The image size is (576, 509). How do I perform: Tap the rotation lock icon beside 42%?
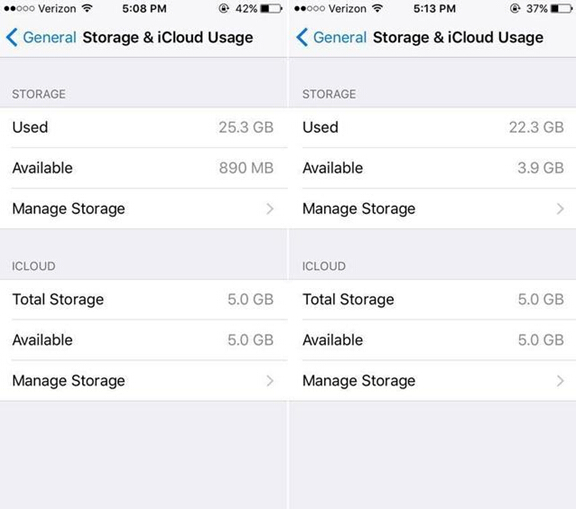[223, 8]
